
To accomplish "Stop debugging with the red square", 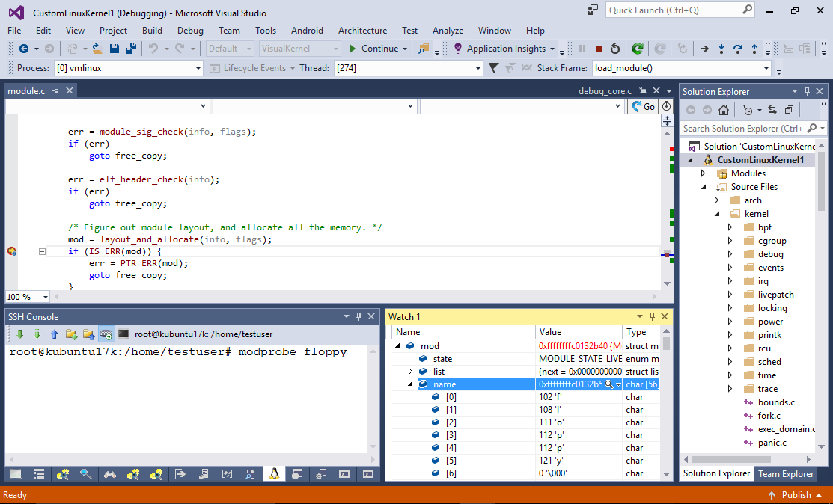I will point(599,49).
